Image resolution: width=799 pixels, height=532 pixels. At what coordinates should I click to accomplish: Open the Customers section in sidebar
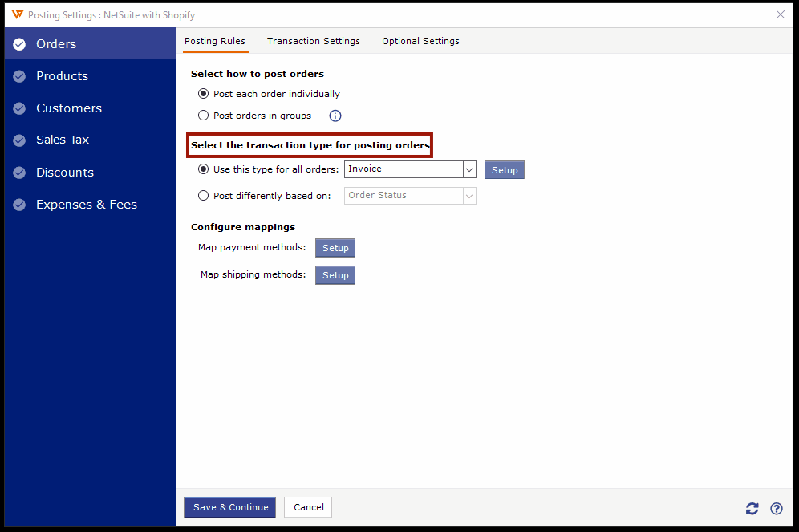click(90, 108)
